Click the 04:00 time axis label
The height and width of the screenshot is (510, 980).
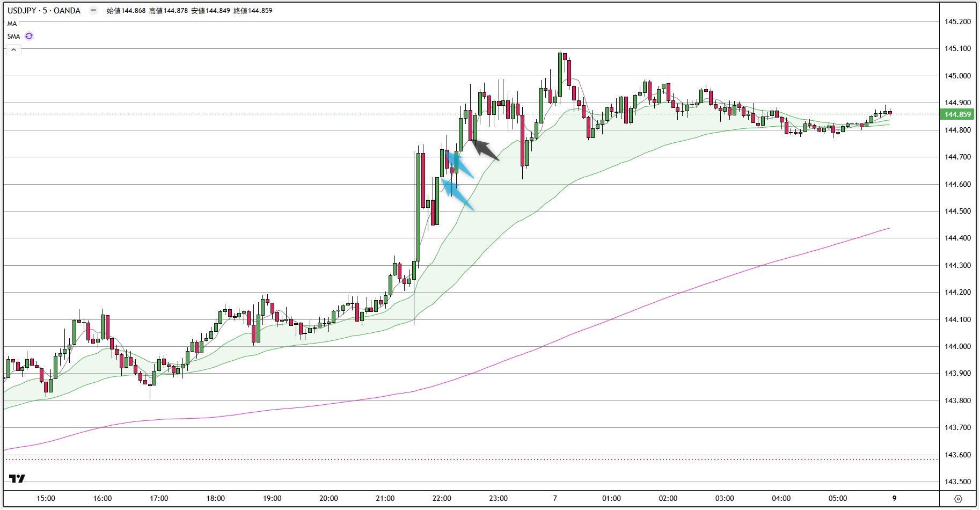[781, 498]
